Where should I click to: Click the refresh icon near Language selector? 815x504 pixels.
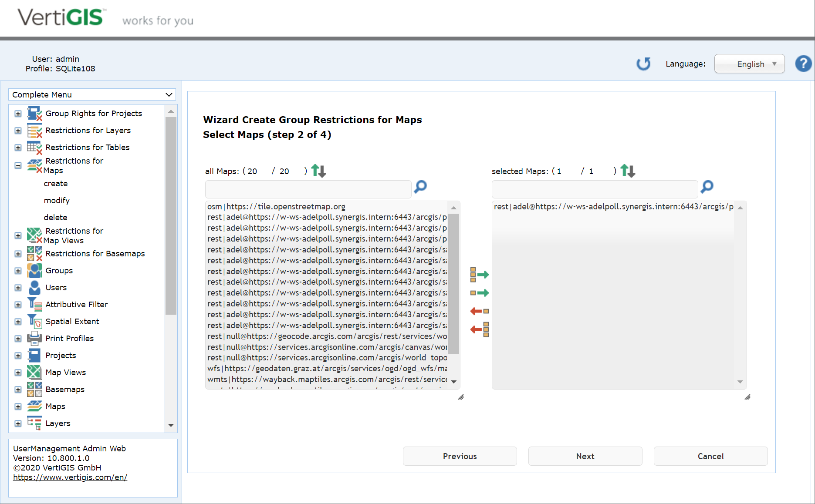tap(644, 64)
